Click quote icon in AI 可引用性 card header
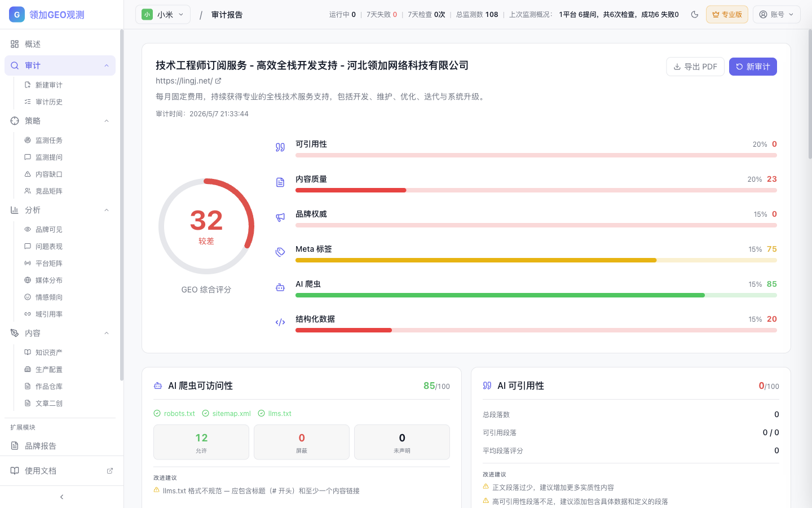This screenshot has width=812, height=508. [x=487, y=386]
